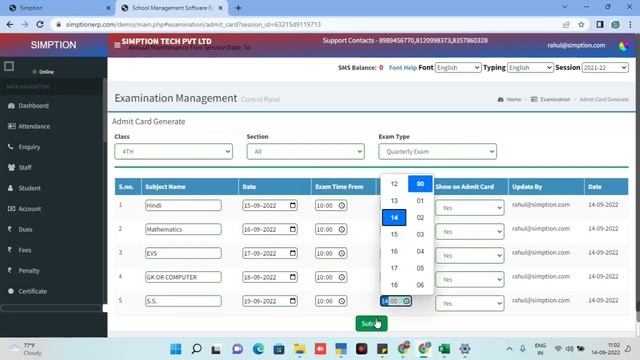Open time picker clock for GK OR COMPUTER row
Viewport: 640px width, 360px height.
(x=342, y=277)
